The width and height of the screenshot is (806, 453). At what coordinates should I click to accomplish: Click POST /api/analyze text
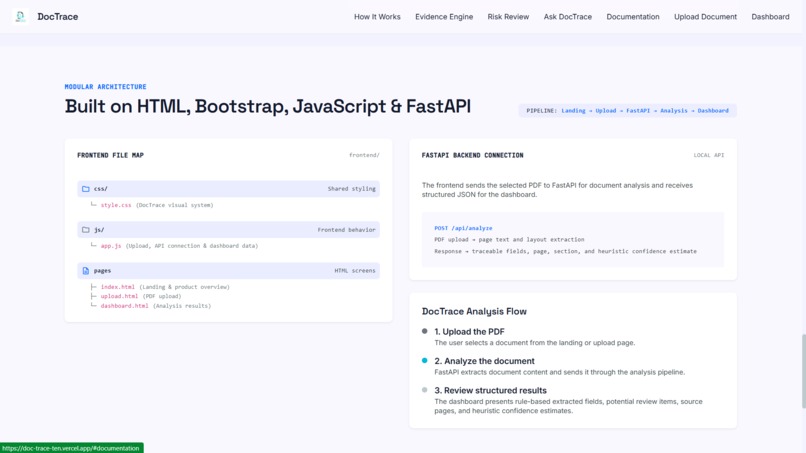pyautogui.click(x=463, y=228)
